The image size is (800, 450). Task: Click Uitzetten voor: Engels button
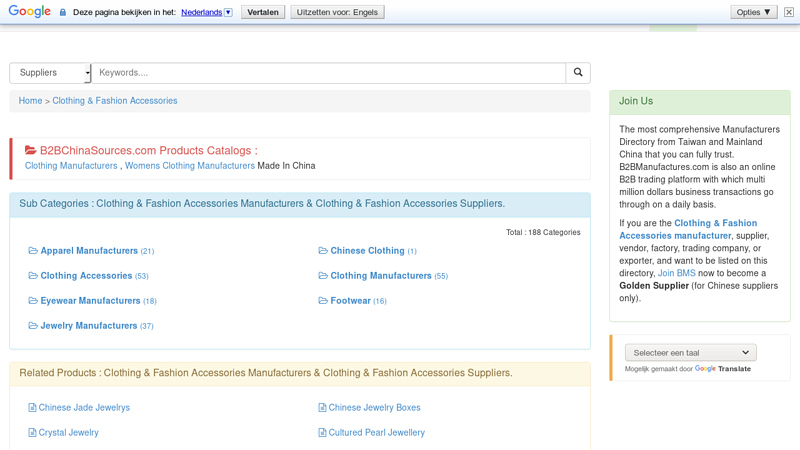337,12
